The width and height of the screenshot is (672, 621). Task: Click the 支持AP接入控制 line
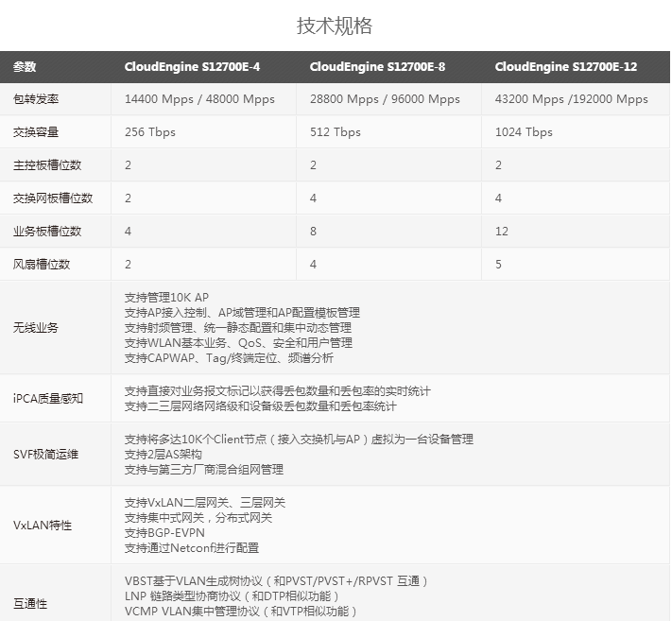point(242,313)
